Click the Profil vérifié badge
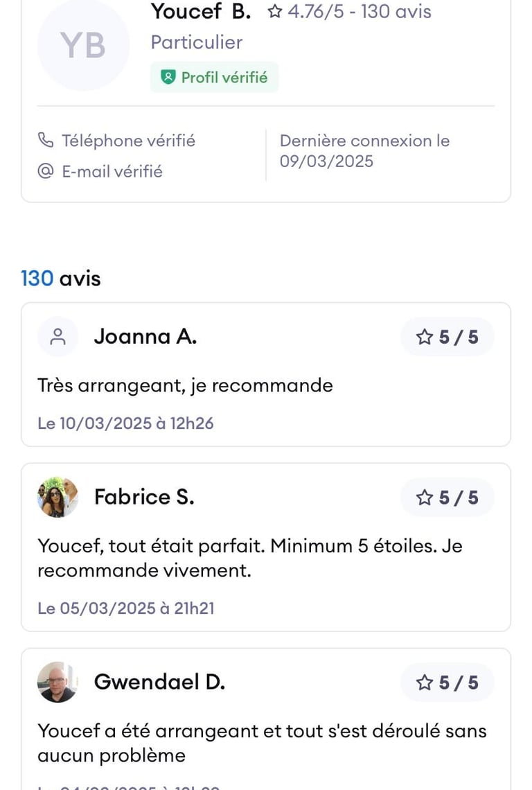 215,77
